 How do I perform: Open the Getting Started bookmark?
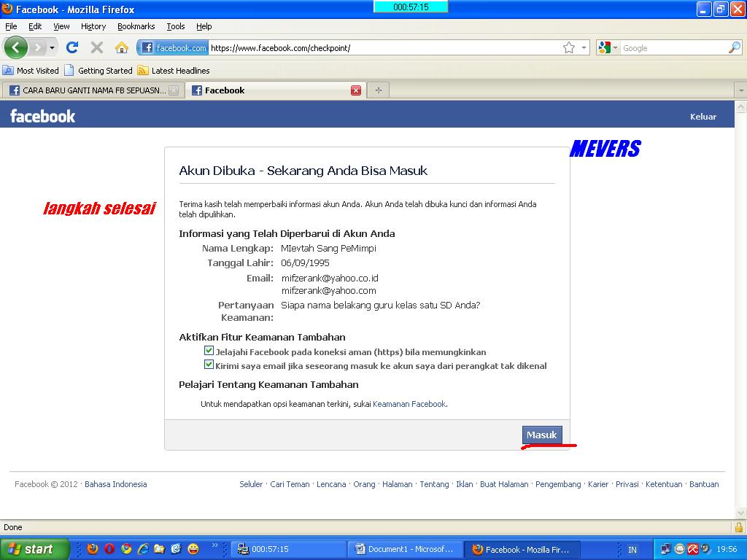click(98, 71)
